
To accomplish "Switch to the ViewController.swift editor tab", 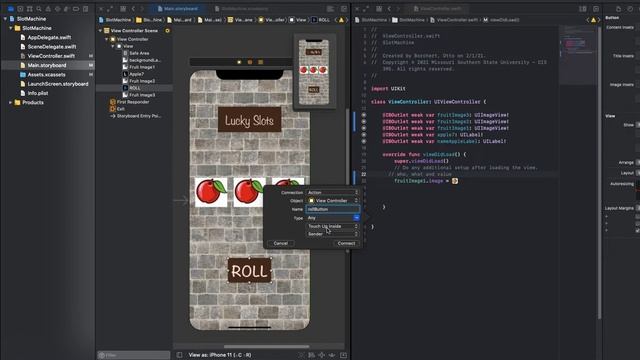I will 437,9.
